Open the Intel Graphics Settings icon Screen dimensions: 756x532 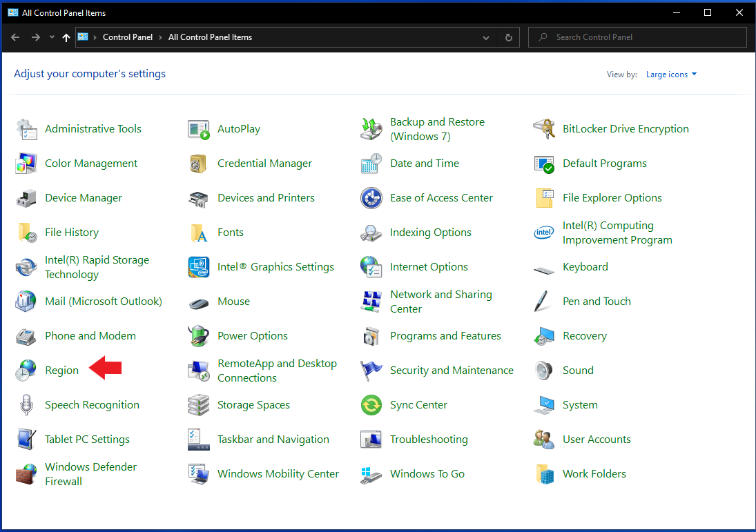199,267
